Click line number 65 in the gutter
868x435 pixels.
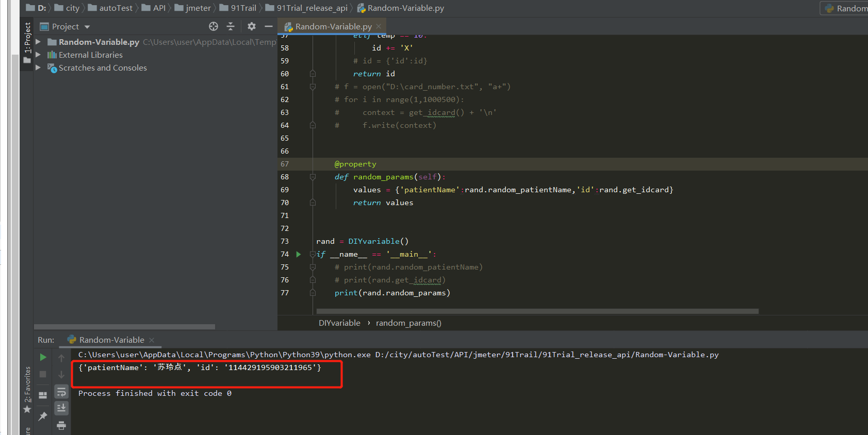tap(285, 138)
